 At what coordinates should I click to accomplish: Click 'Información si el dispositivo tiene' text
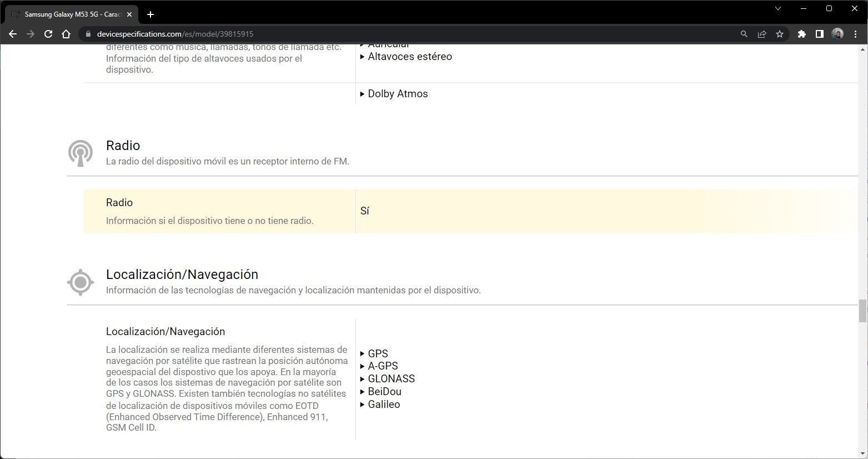point(210,221)
